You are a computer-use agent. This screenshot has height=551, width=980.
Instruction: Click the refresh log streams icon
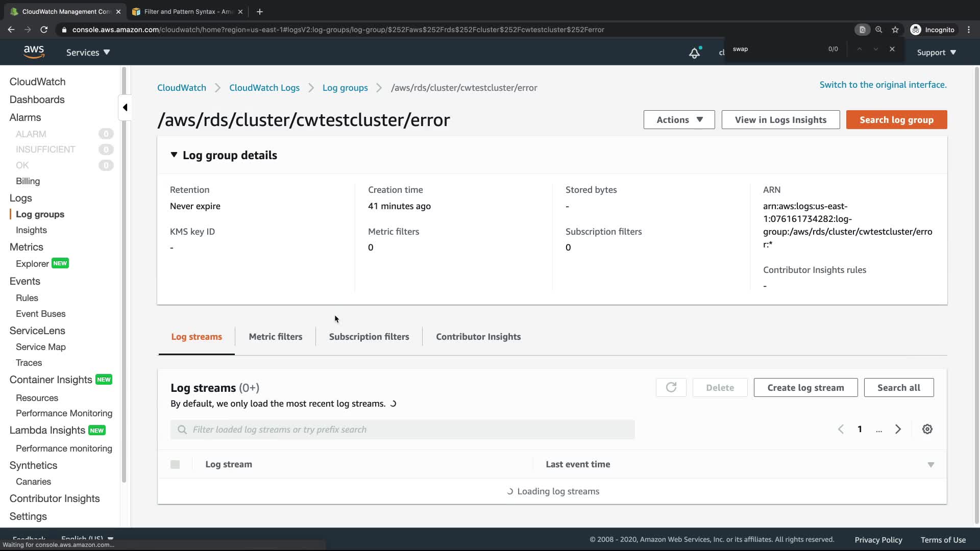671,388
